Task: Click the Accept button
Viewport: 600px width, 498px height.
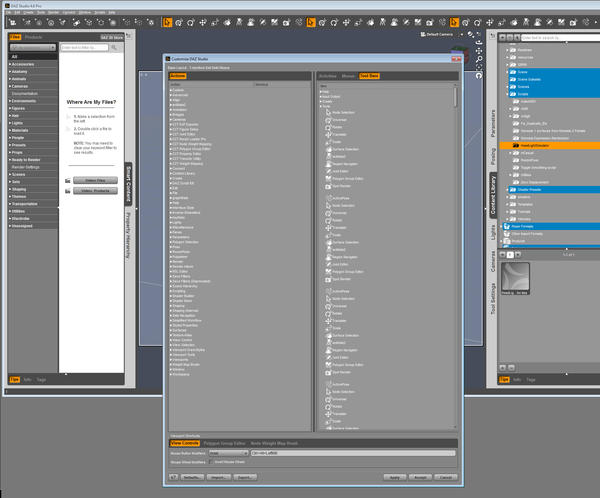Action: tap(420, 477)
